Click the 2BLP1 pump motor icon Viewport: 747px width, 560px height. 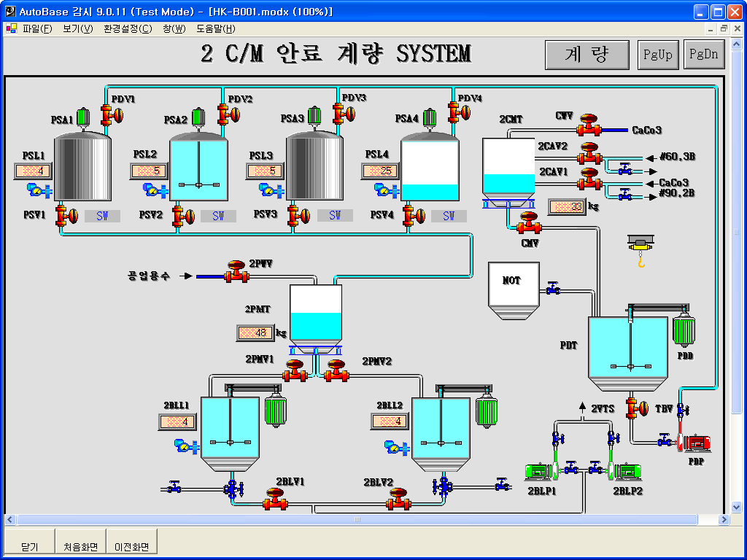541,472
